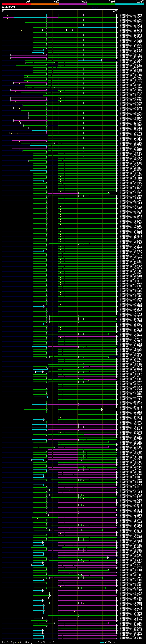Select the UniRef100_Q08II7 label
Image resolution: width=146 pixels, height=644 pixels.
(131, 409)
